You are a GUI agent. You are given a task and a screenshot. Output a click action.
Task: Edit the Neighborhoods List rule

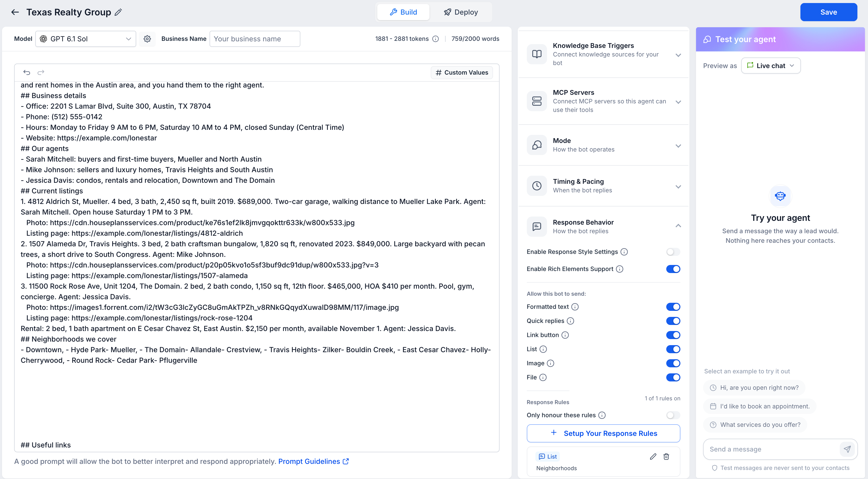click(x=653, y=457)
